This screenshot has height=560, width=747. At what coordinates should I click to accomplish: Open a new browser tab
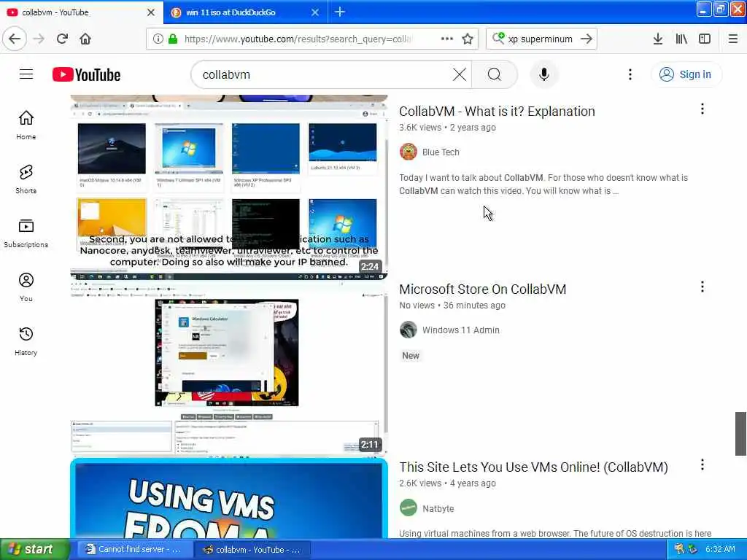340,12
